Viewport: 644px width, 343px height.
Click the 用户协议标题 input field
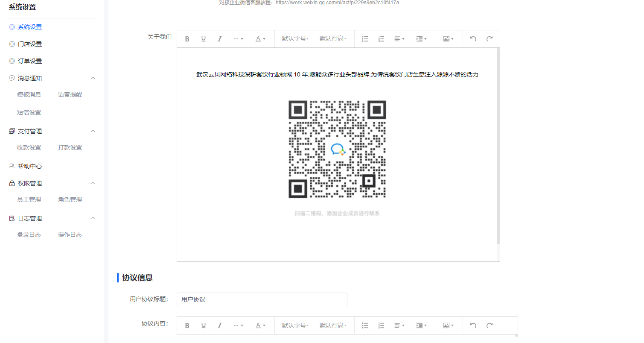pyautogui.click(x=262, y=299)
